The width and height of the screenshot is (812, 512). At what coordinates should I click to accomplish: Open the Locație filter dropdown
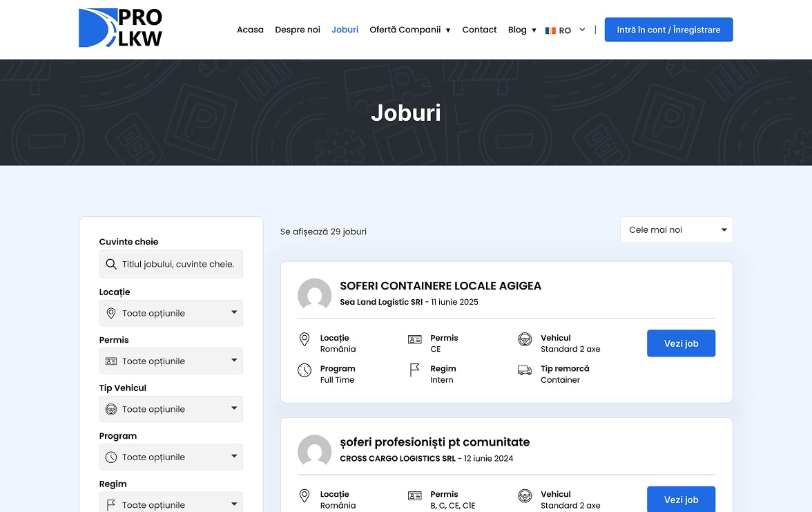(x=171, y=313)
